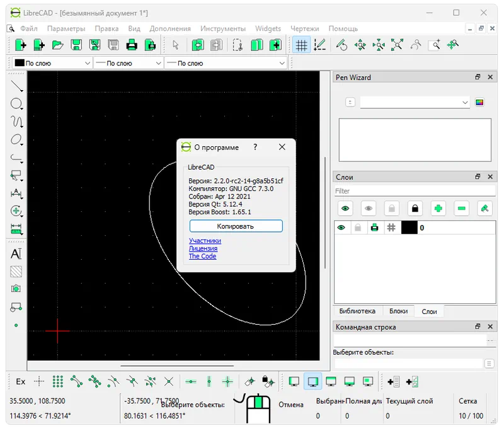Switch to the Библиотека tab

tap(357, 311)
